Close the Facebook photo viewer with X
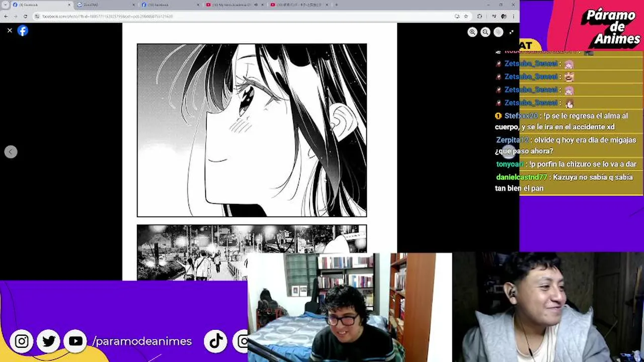The width and height of the screenshot is (644, 362). [x=10, y=31]
